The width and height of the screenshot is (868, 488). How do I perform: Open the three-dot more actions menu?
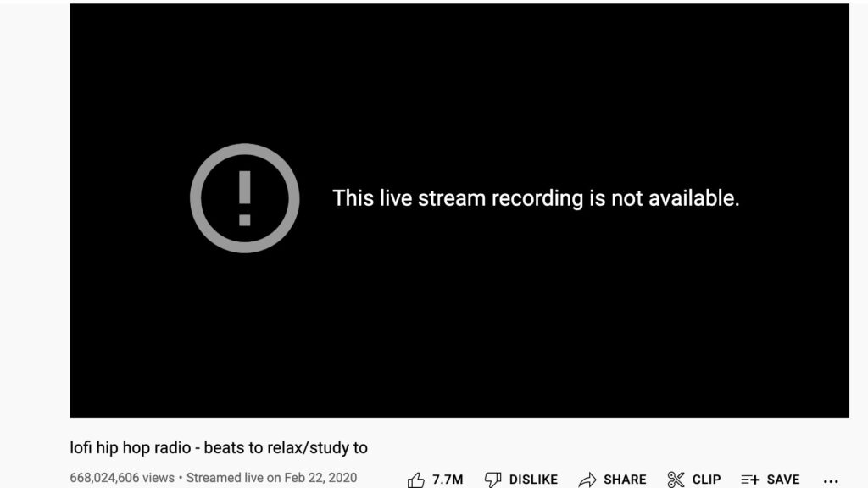[831, 481]
